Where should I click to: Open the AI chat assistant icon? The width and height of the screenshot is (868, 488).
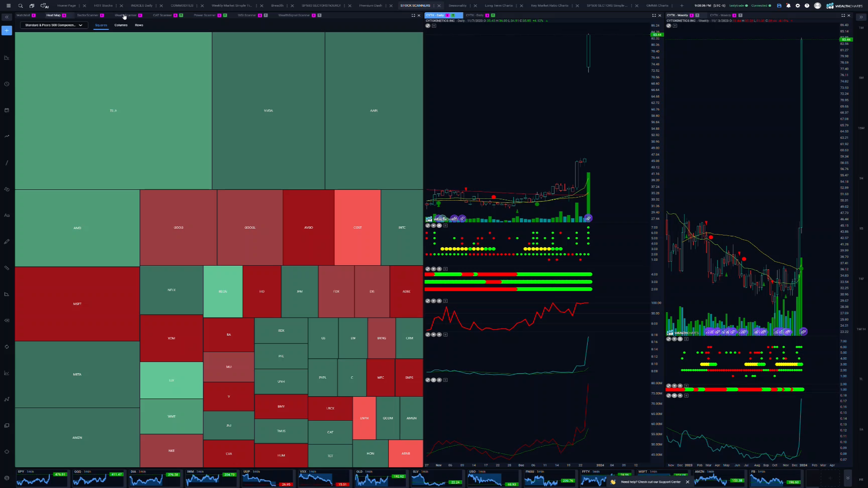(x=44, y=6)
